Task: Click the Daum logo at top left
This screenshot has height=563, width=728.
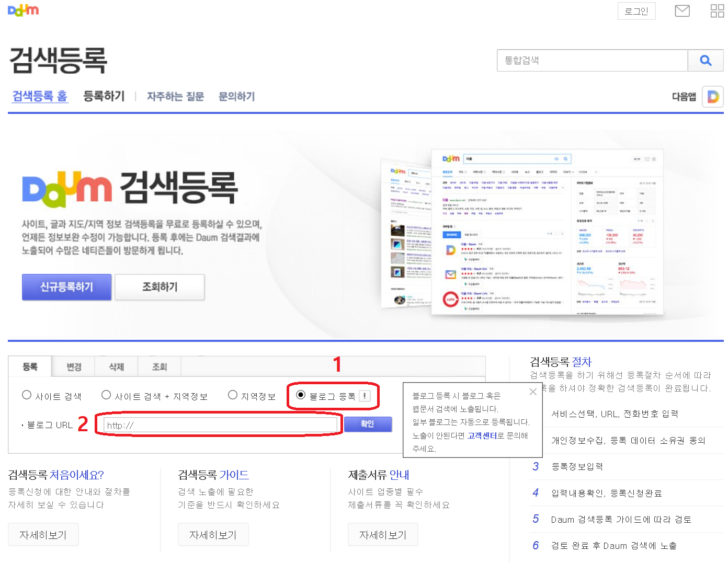Action: (24, 10)
